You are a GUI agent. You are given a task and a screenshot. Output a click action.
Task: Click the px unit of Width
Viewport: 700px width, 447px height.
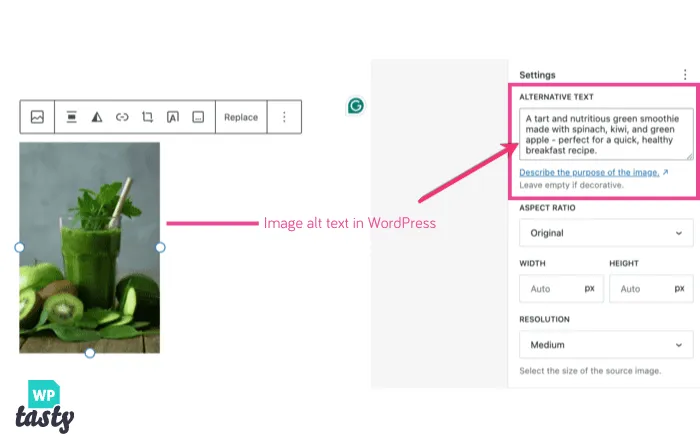point(589,288)
